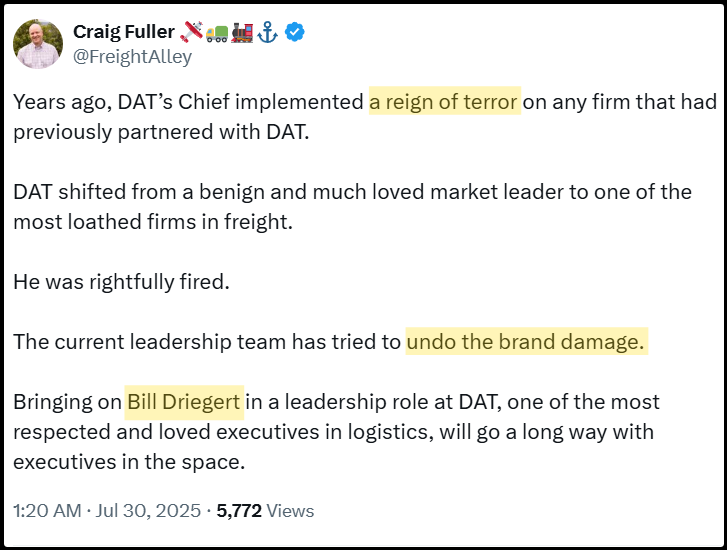
Task: Click the @FreightAlley handle
Action: (x=132, y=57)
